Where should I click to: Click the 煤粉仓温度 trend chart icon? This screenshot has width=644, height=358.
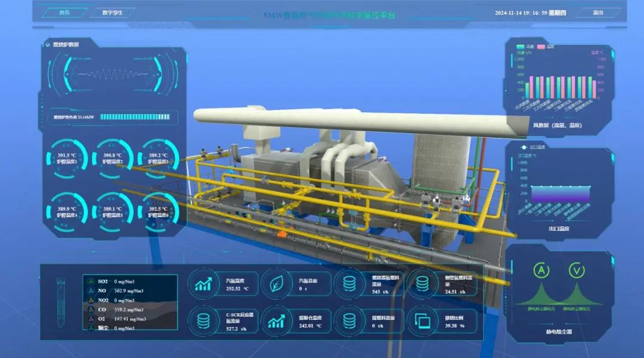tap(275, 321)
